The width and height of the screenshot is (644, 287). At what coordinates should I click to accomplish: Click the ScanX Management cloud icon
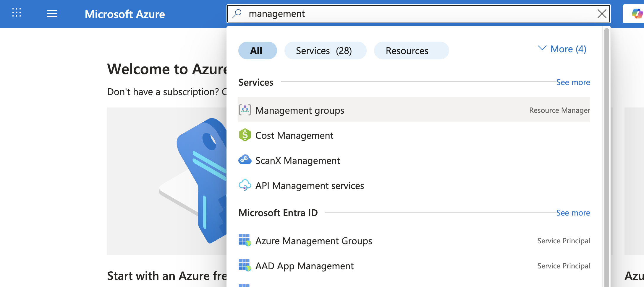tap(245, 160)
